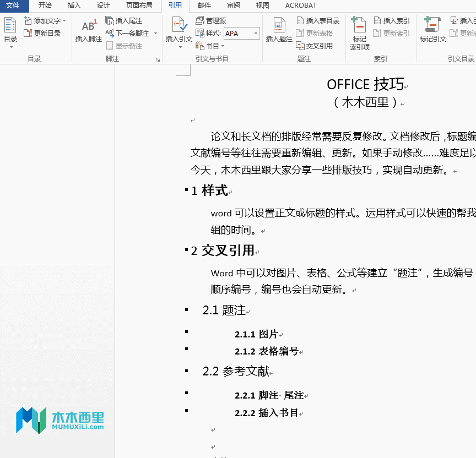
Task: Place cursor in line starting word 可以设置正文
Action: [343, 213]
